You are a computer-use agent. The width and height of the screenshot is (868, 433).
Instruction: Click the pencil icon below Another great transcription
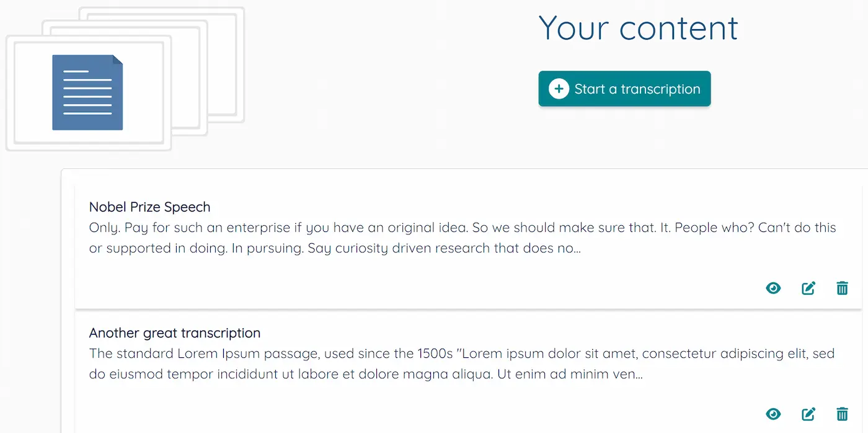[808, 414]
